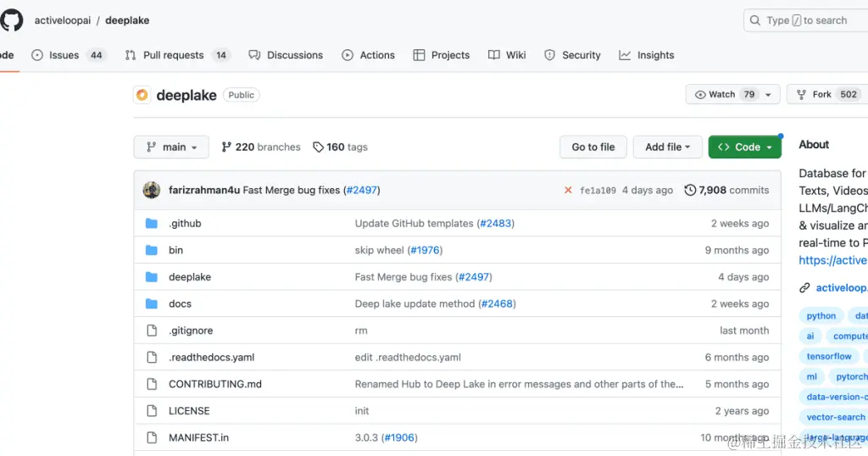Click the ml topic tag
The height and width of the screenshot is (456, 868).
click(x=811, y=376)
